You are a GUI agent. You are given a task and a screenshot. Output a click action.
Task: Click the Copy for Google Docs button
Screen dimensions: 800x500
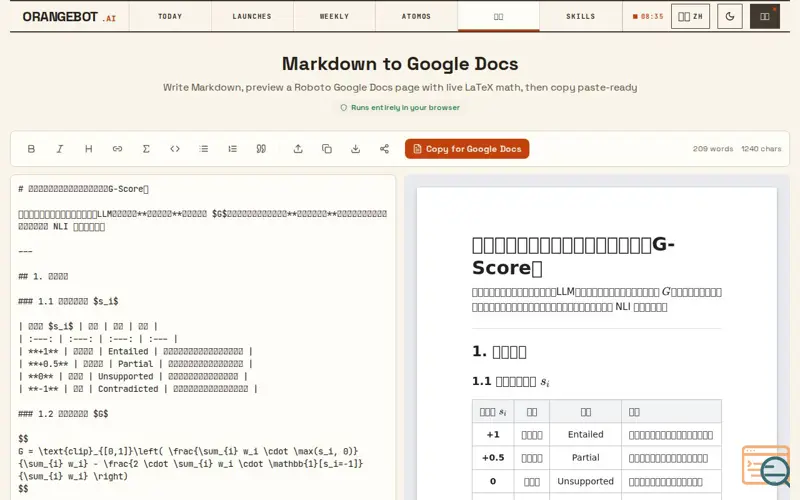click(467, 149)
